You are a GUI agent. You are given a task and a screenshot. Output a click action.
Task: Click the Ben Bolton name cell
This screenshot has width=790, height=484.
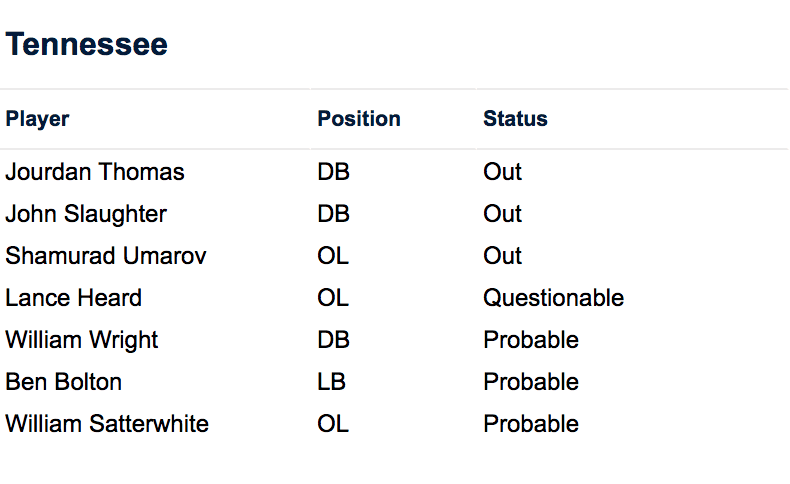[x=64, y=382]
